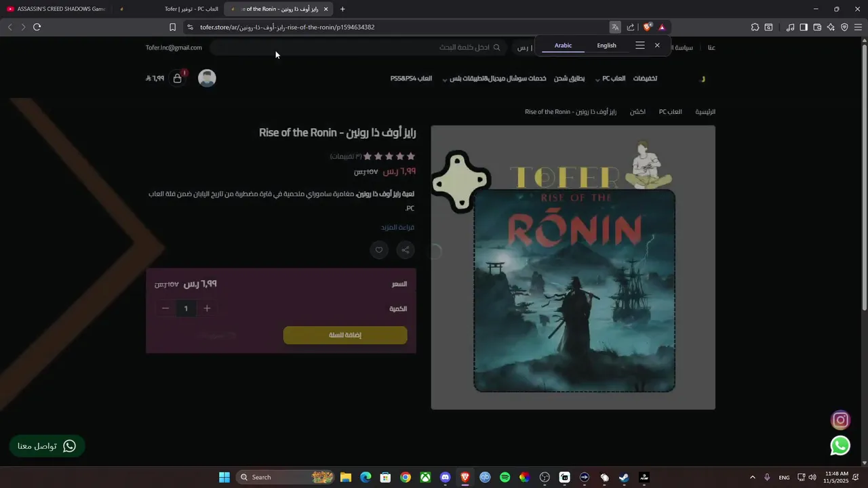The width and height of the screenshot is (868, 488).
Task: Open translate popup options menu icon
Action: click(640, 45)
